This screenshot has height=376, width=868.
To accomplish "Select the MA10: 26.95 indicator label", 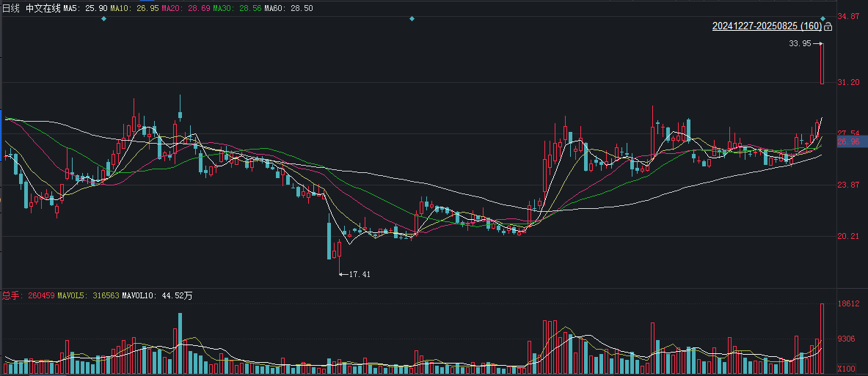I will click(134, 9).
